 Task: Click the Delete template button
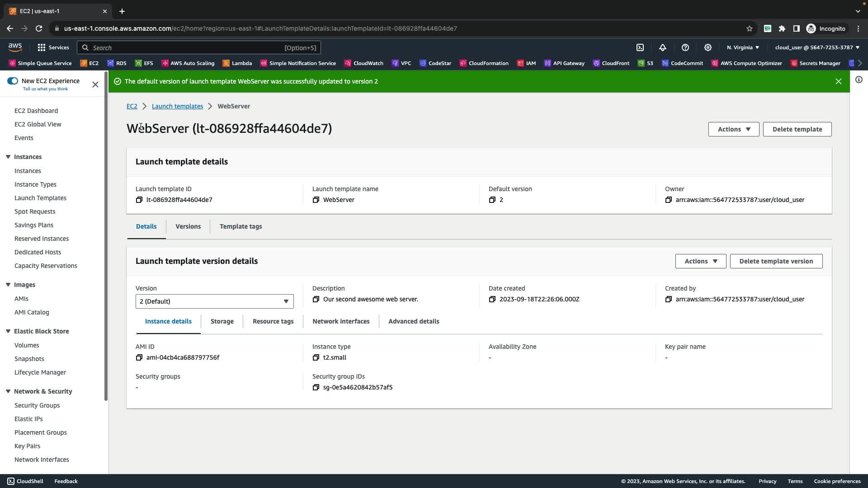[797, 129]
